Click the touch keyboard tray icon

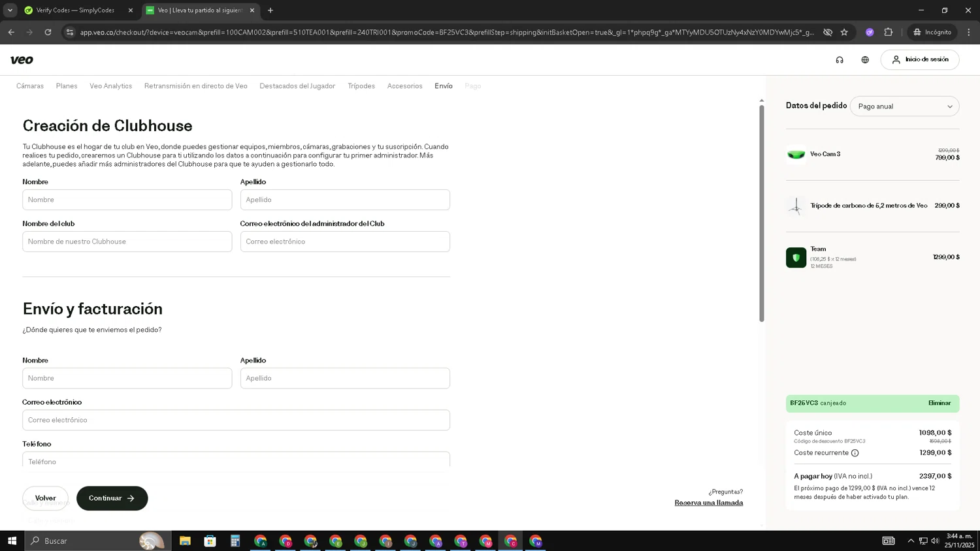(x=889, y=541)
